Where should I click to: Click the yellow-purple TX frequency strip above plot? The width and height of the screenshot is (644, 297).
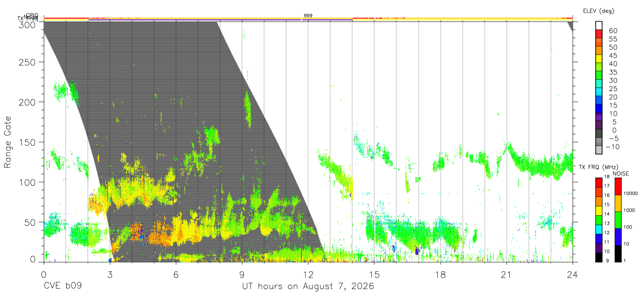click(308, 20)
